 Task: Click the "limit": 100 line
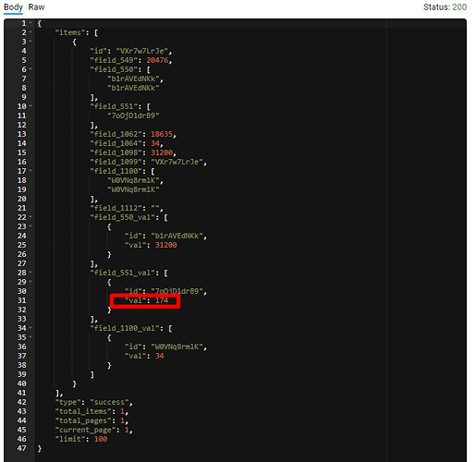81,439
